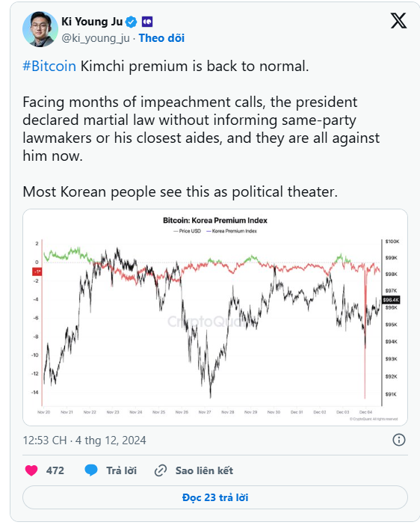Click the 472 like count
Viewport: 420px width, 531px height.
(x=55, y=470)
